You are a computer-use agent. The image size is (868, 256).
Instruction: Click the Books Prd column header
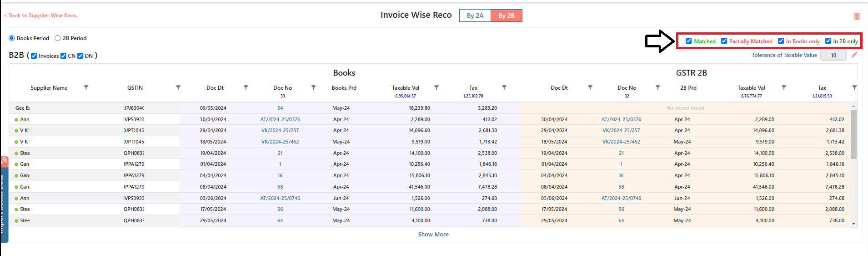click(x=344, y=88)
